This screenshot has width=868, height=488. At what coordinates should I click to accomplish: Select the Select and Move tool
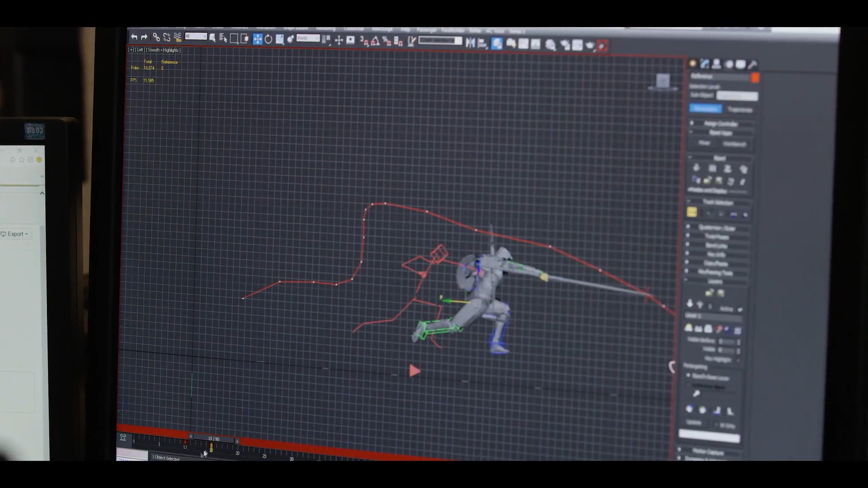(257, 39)
